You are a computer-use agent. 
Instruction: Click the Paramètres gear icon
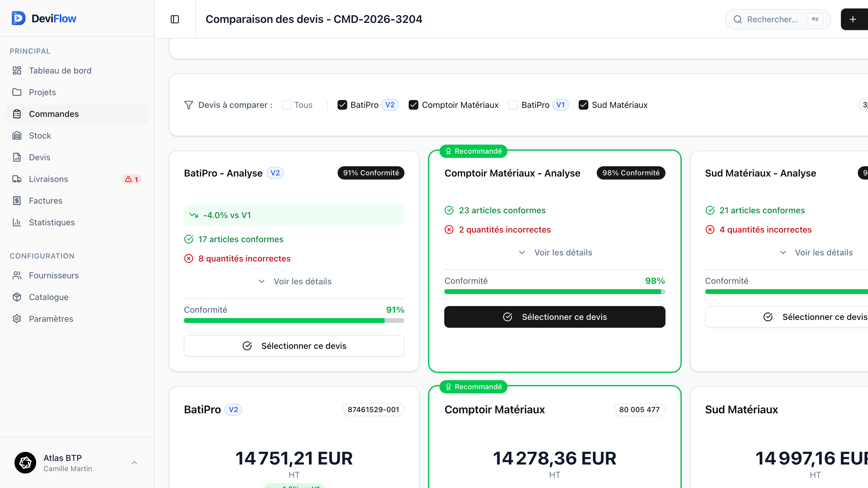[x=17, y=319]
